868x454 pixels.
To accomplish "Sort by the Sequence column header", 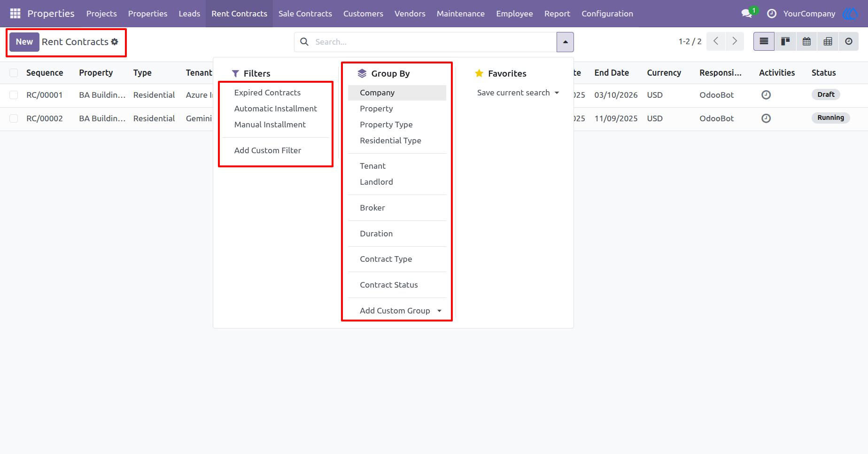I will [x=45, y=73].
